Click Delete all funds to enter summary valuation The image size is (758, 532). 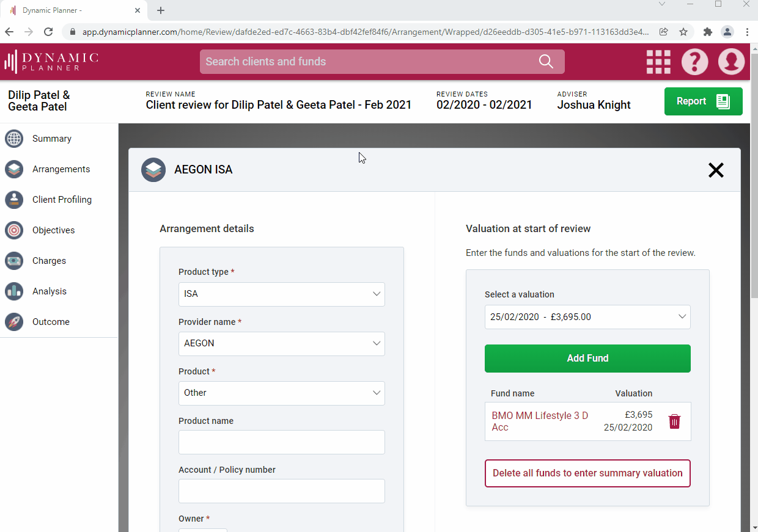point(587,473)
